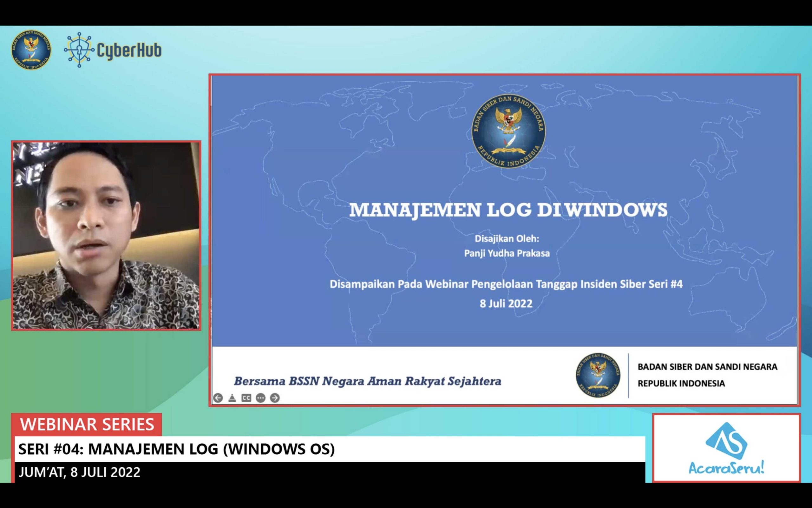Click the small BSSN emblem in slide footer
Image resolution: width=812 pixels, height=508 pixels.
(598, 375)
